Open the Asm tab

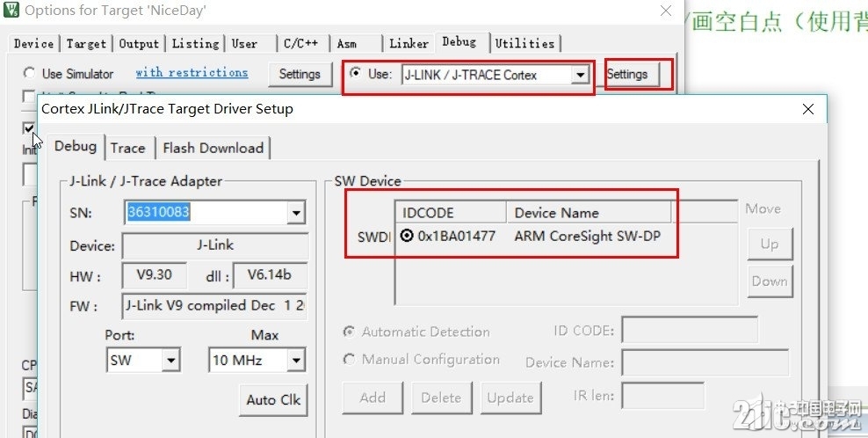(347, 43)
